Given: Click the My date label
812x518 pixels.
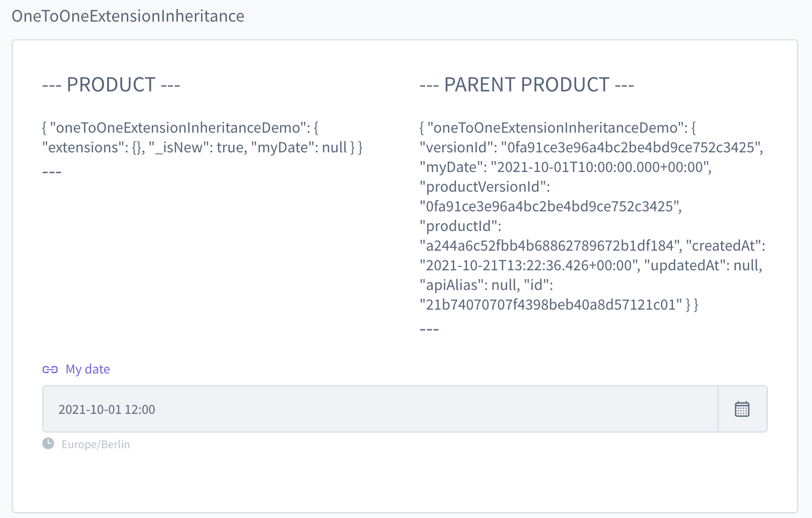Looking at the screenshot, I should [87, 369].
